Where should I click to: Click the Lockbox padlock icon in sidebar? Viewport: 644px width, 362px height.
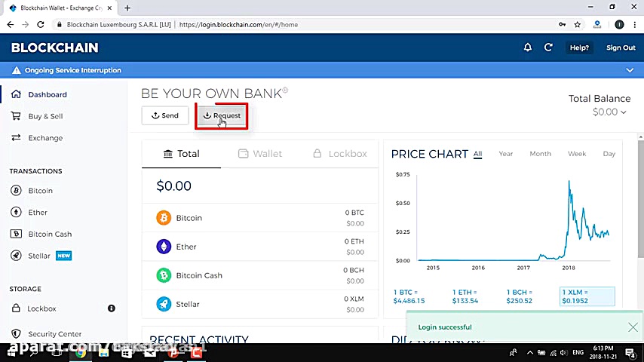[x=16, y=308]
